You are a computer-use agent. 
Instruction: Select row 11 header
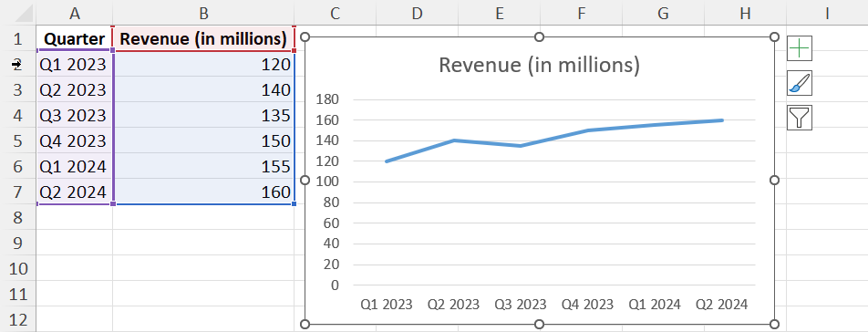17,294
